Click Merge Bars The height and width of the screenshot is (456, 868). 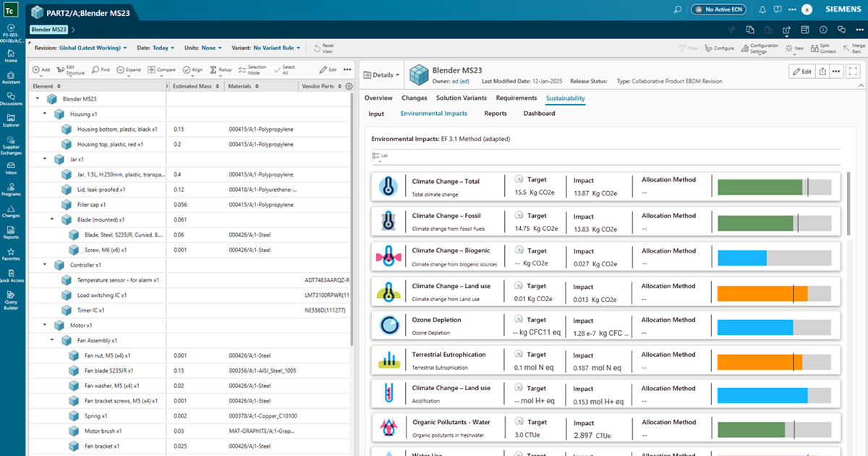[854, 48]
